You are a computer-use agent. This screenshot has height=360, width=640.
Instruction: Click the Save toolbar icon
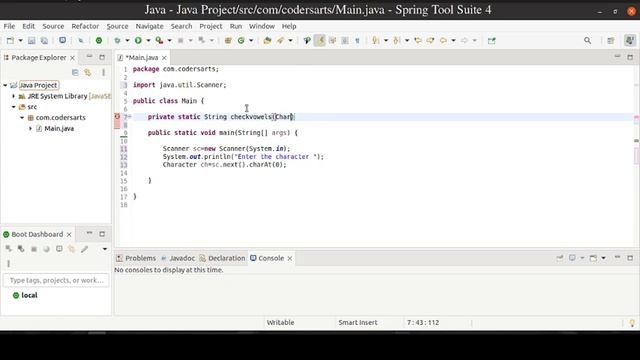[31, 40]
